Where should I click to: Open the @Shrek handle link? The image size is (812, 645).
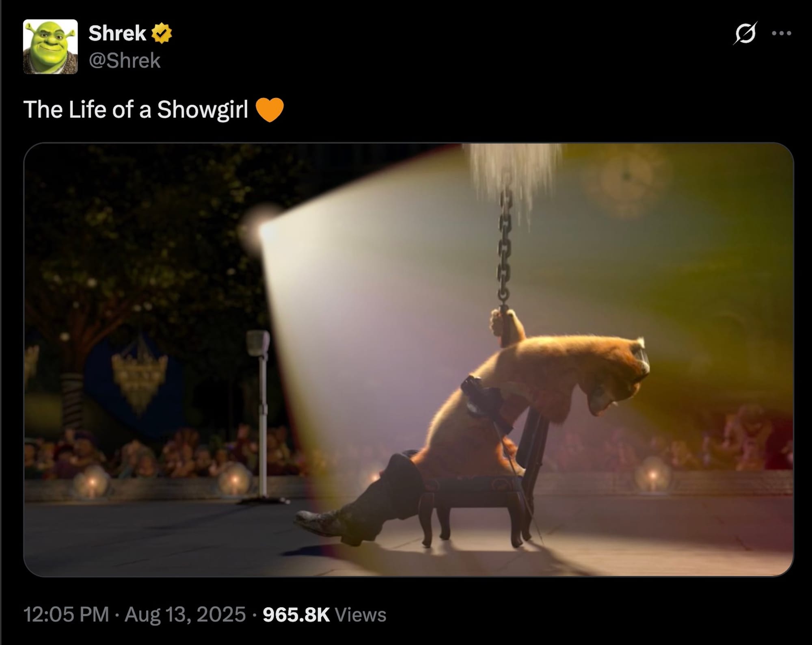pyautogui.click(x=125, y=61)
